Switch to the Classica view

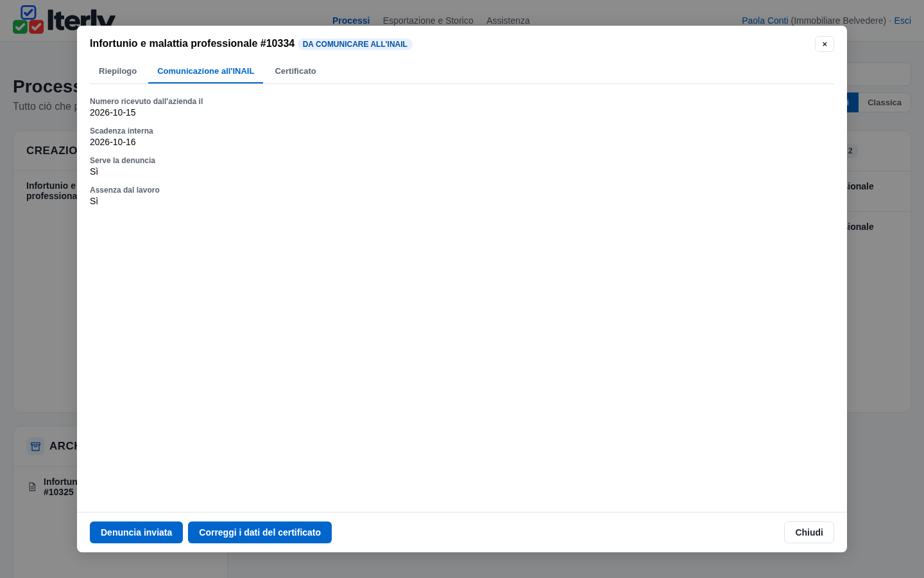coord(884,103)
